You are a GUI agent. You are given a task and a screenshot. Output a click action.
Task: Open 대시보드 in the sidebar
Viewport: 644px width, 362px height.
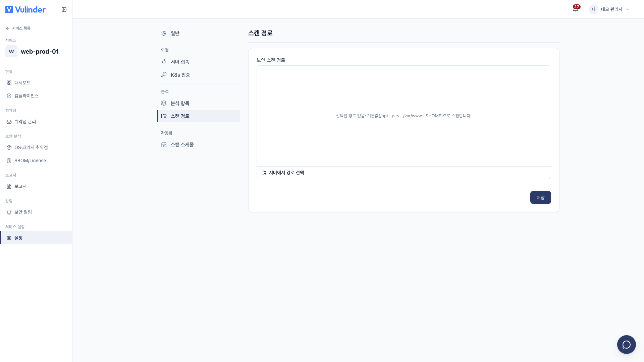click(36, 83)
